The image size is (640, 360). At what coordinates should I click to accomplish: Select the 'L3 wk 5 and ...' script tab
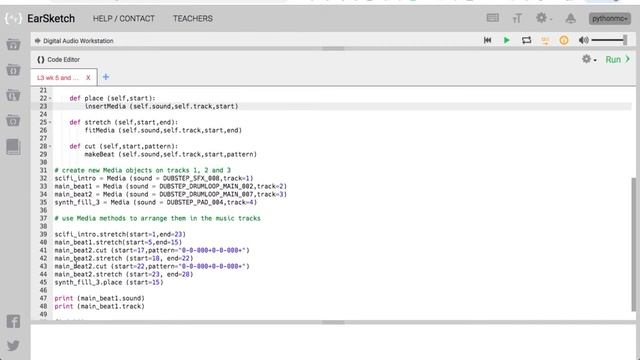coord(58,78)
